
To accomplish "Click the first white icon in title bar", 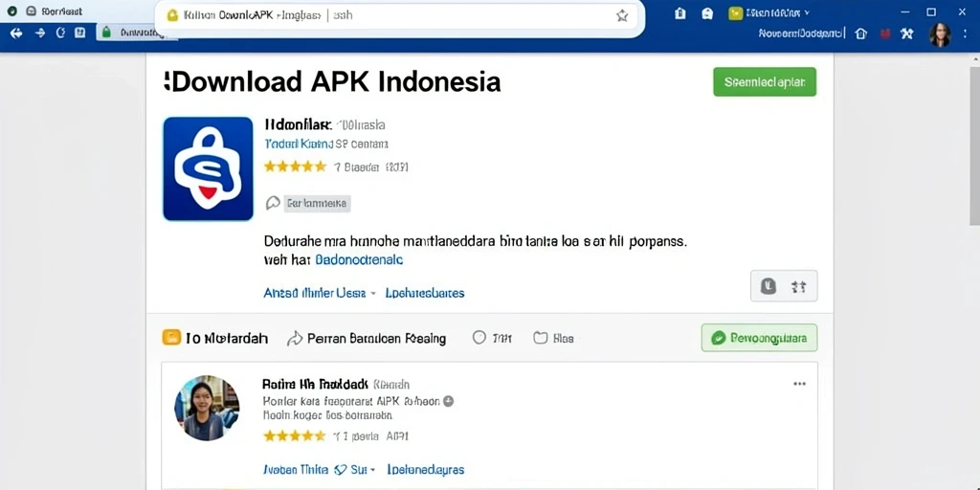I will tap(680, 13).
